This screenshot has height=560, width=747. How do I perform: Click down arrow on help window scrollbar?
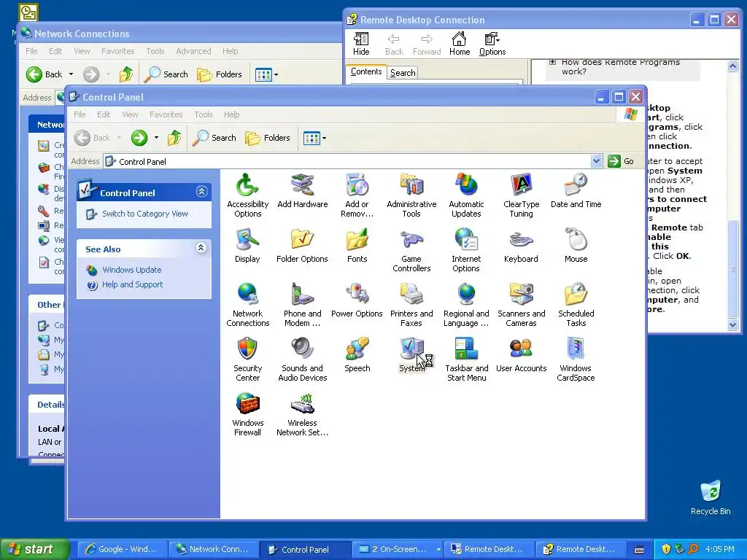[x=732, y=324]
